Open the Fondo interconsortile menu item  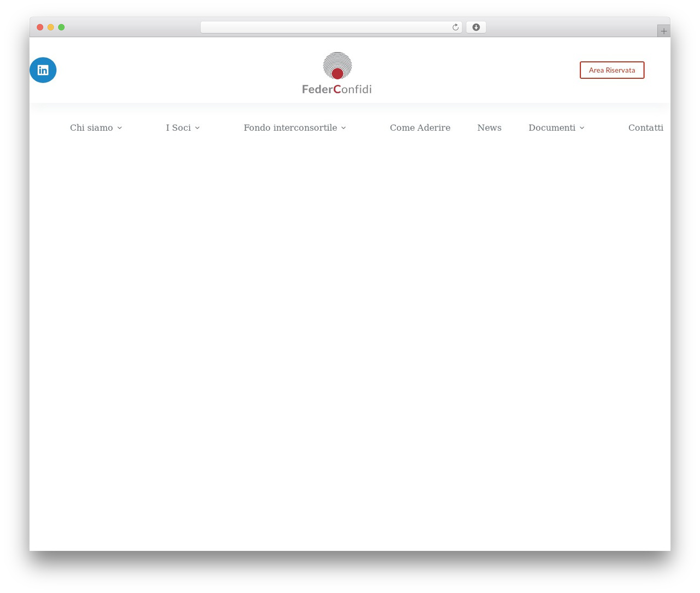[290, 127]
